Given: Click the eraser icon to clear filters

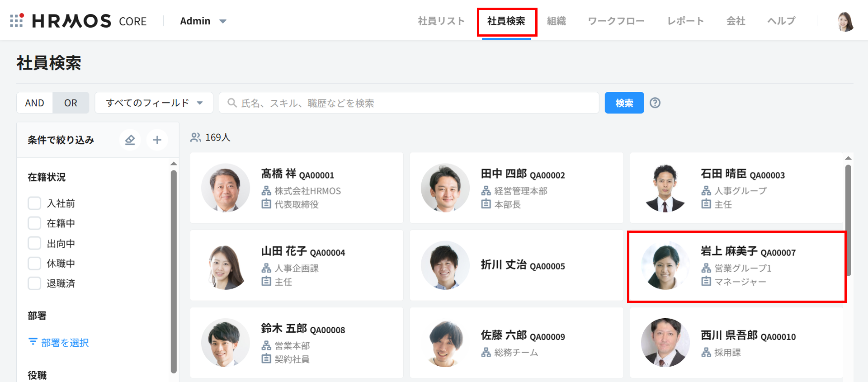Looking at the screenshot, I should (x=130, y=140).
